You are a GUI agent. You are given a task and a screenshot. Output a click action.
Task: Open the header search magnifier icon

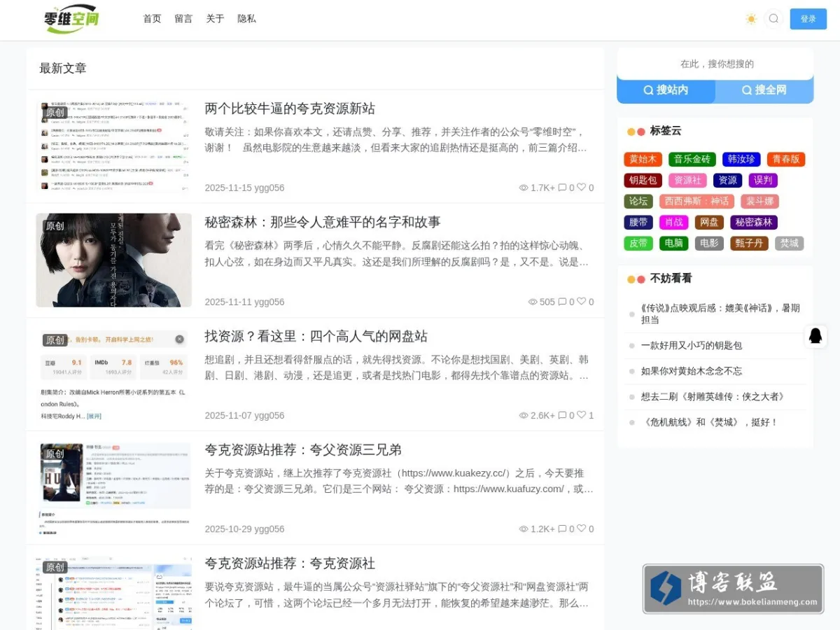click(773, 19)
